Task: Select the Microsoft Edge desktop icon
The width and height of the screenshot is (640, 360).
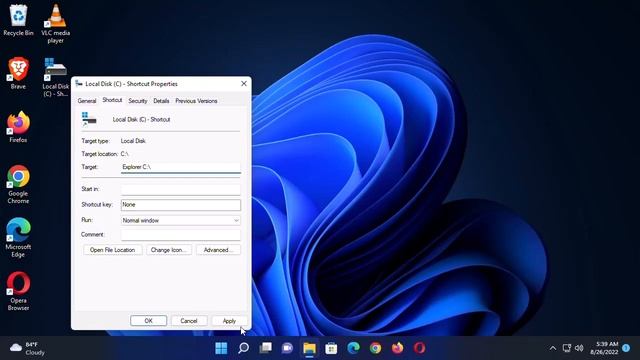Action: click(x=18, y=238)
